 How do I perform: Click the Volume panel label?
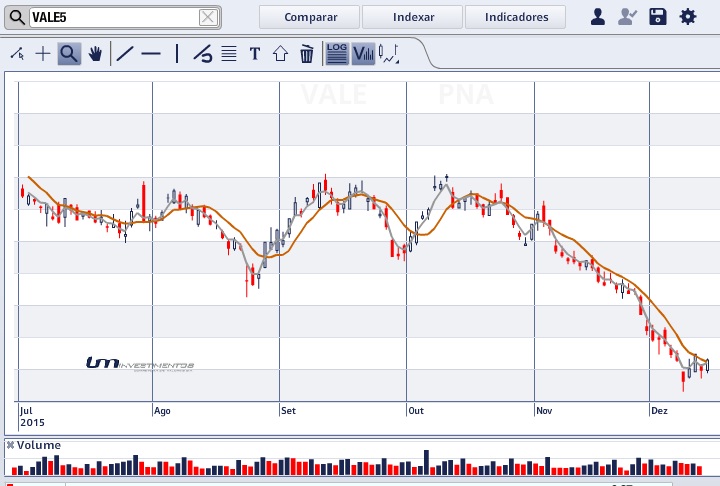pos(39,445)
